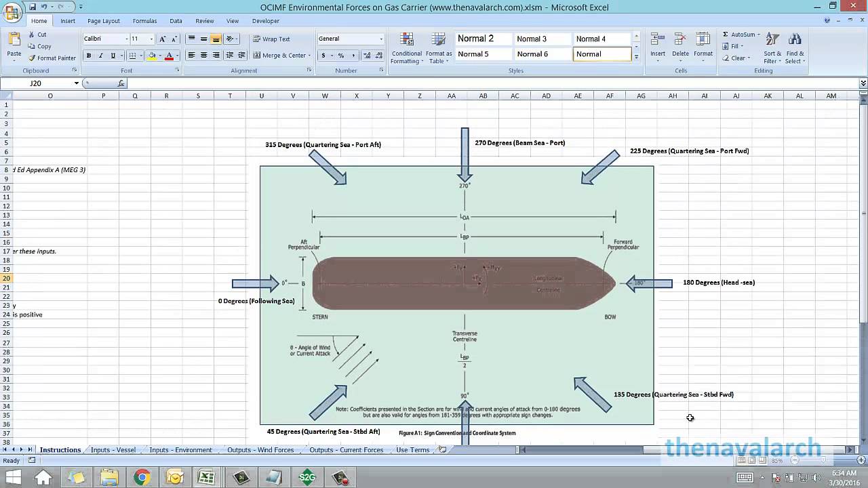Set middle vertical alignment
The width and height of the screenshot is (868, 488).
(203, 39)
